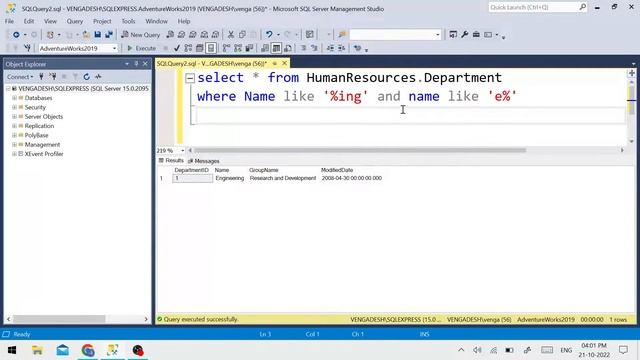Collapse the select statement outline box
Viewport: 640px width, 360px height.
(x=190, y=78)
